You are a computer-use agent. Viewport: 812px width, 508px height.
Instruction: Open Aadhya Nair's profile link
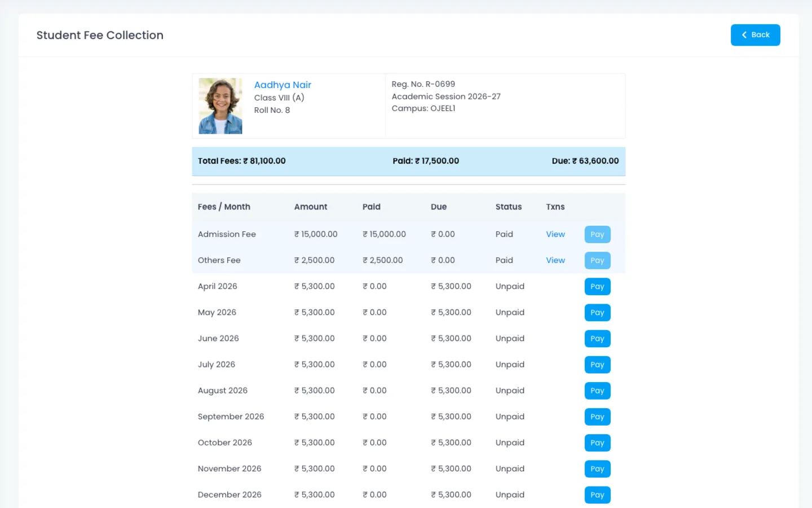pyautogui.click(x=283, y=85)
